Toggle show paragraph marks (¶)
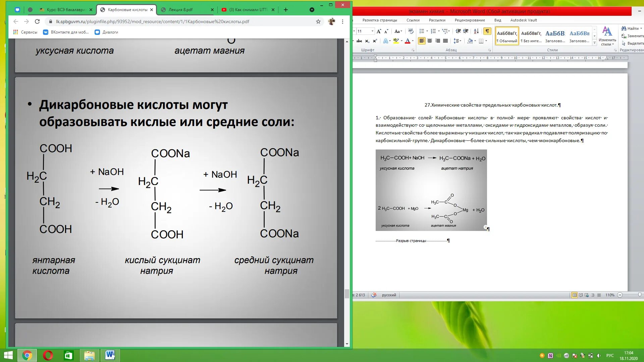 (487, 31)
